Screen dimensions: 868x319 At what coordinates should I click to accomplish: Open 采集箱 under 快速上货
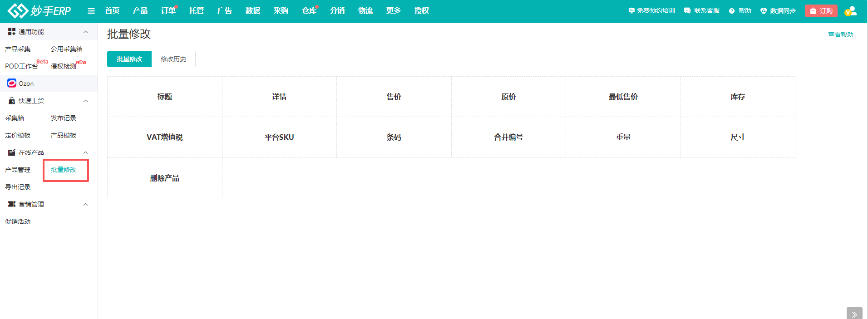pyautogui.click(x=15, y=118)
